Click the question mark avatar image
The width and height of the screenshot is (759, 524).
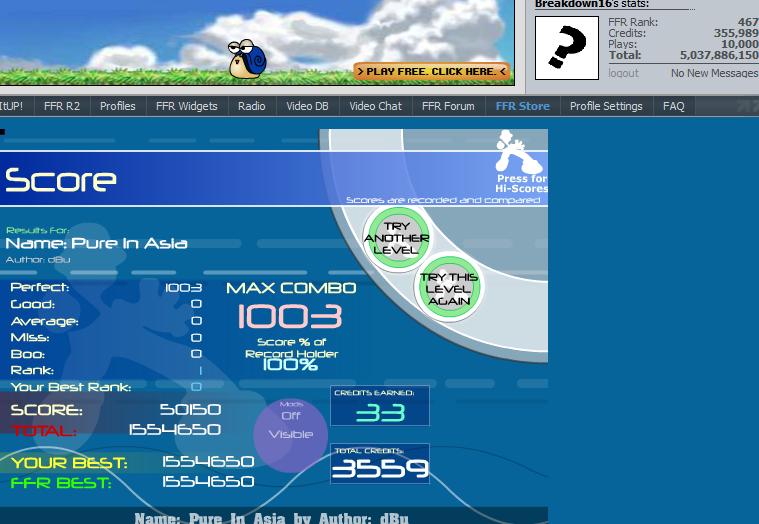[567, 47]
